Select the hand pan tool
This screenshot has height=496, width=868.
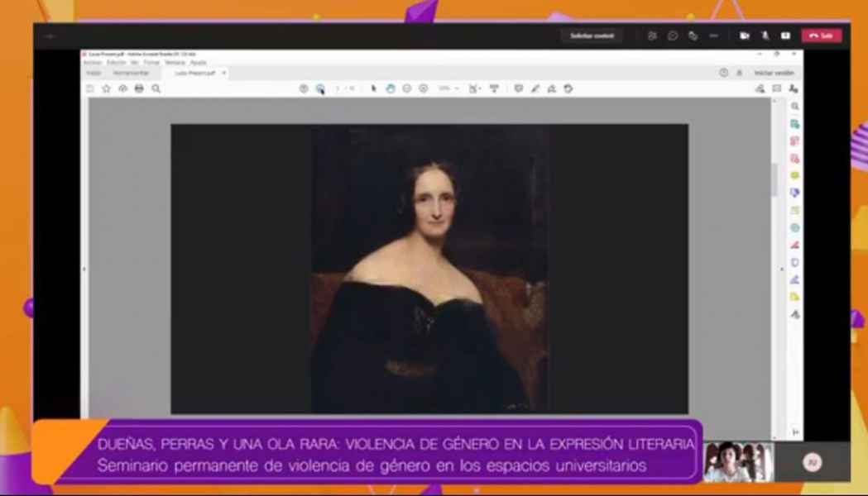coord(391,88)
